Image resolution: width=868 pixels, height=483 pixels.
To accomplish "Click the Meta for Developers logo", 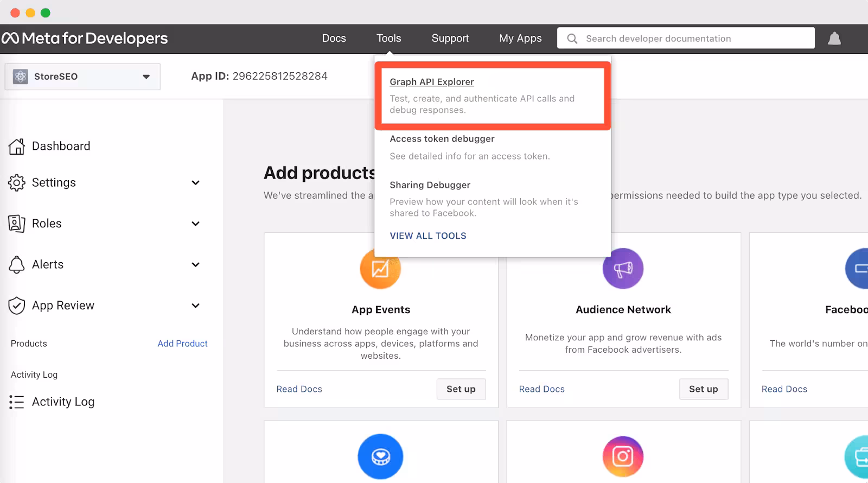I will (85, 39).
